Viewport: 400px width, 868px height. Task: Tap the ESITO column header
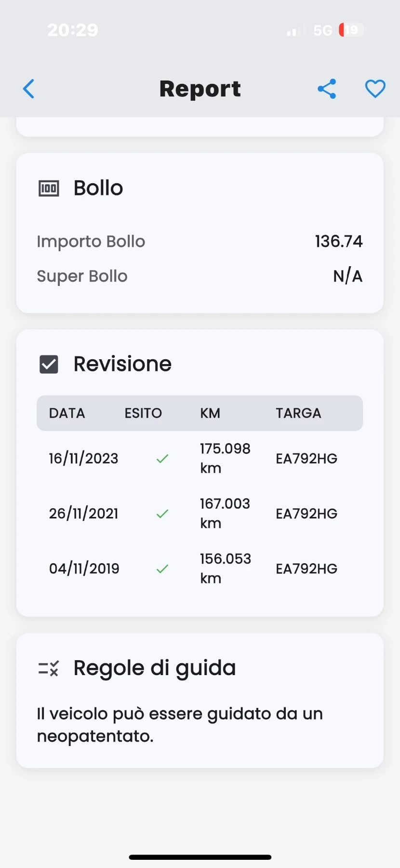143,413
